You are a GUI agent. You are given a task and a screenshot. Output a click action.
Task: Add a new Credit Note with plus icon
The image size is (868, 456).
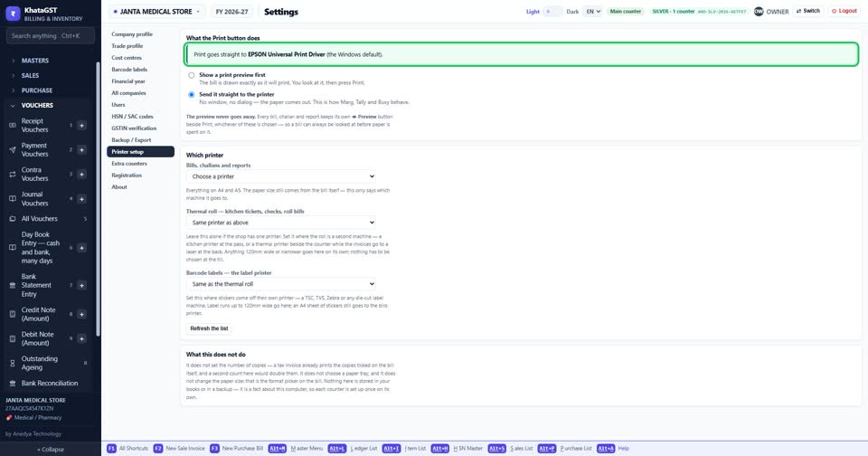point(81,314)
